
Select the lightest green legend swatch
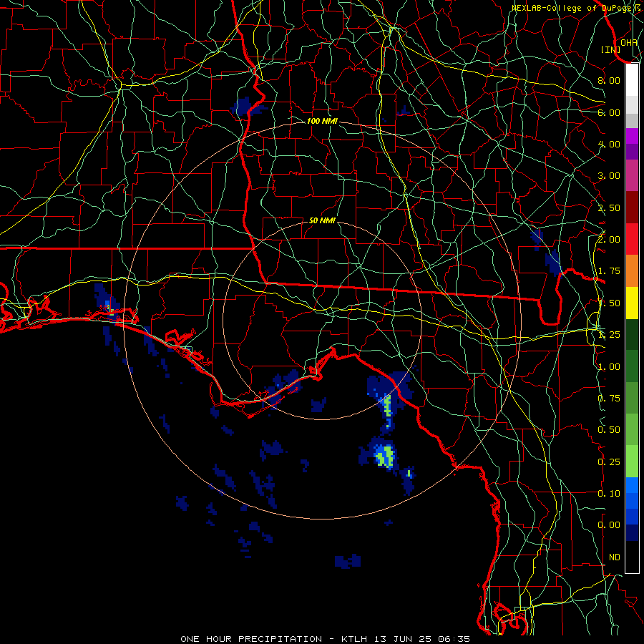632,462
